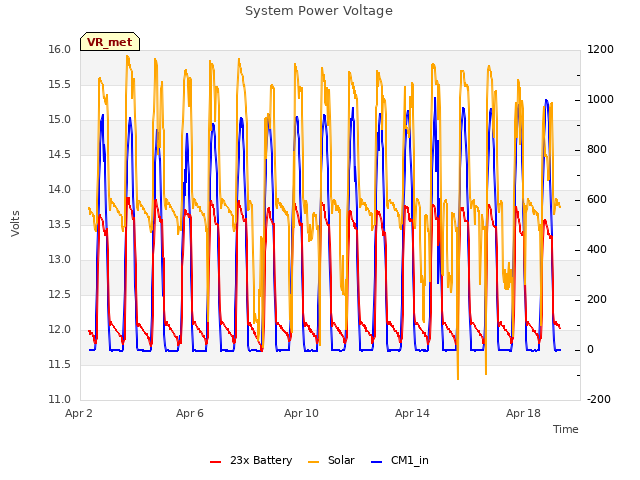Click the 200 right axis value
The width and height of the screenshot is (640, 480).
(597, 300)
